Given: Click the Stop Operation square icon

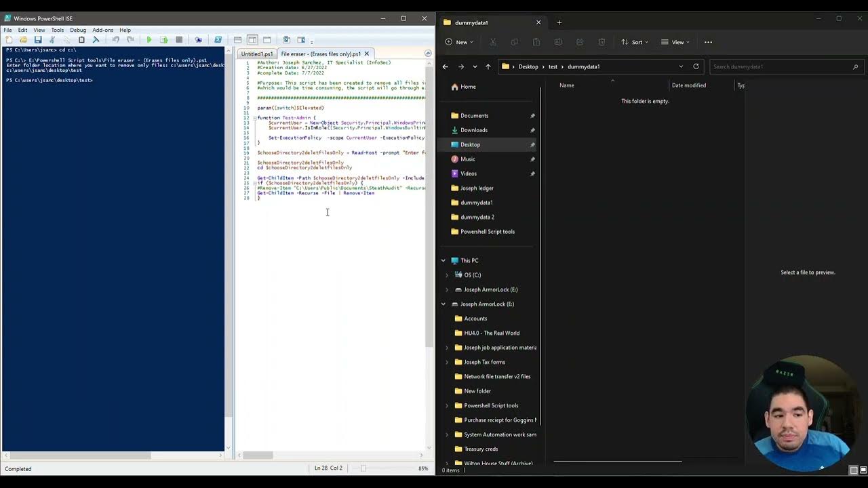Looking at the screenshot, I should pyautogui.click(x=179, y=40).
